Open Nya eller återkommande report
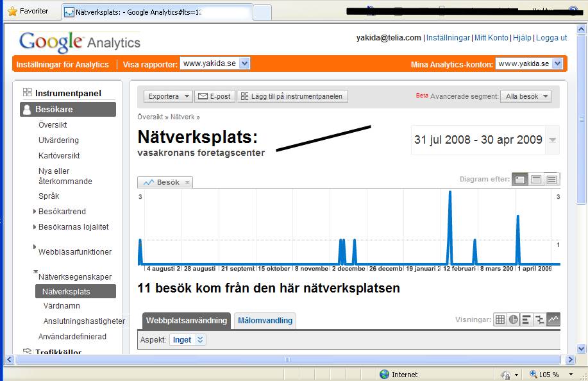 pyautogui.click(x=65, y=176)
